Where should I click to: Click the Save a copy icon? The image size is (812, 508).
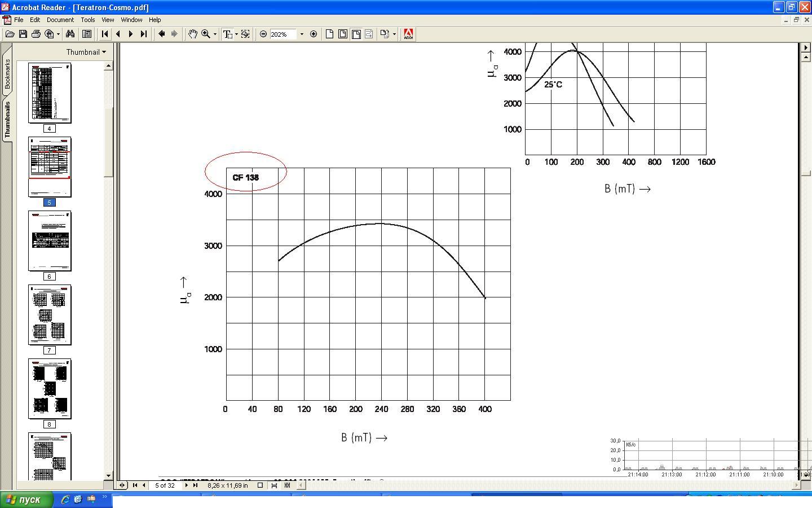click(x=23, y=34)
